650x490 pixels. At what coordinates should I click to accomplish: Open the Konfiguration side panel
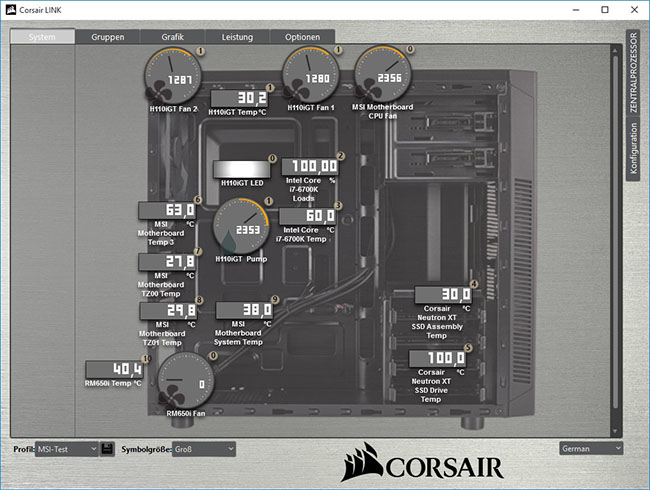pyautogui.click(x=633, y=148)
